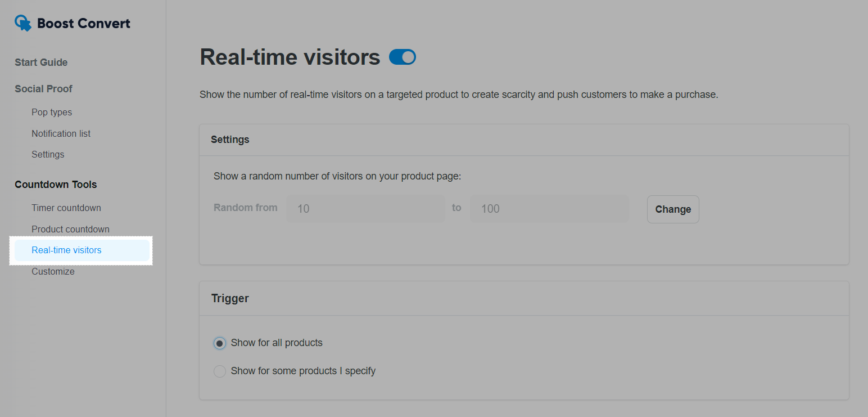Open Notification list

point(61,133)
